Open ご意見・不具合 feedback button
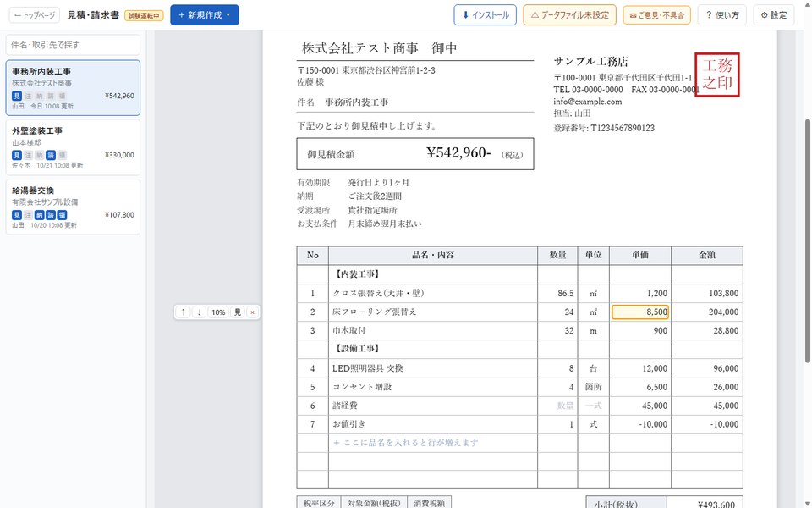The width and height of the screenshot is (812, 508). pos(656,15)
